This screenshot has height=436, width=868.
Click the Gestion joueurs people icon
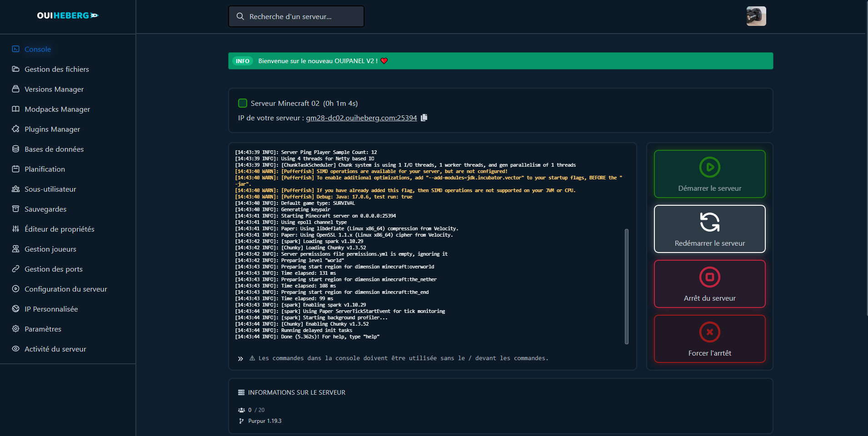tap(15, 249)
